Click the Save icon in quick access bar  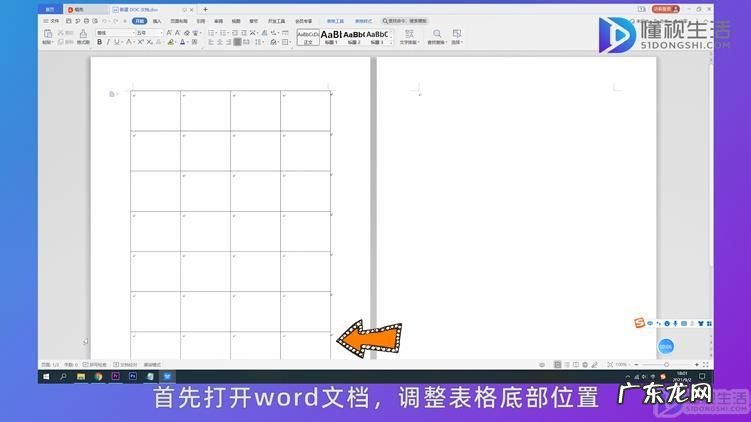(x=69, y=21)
